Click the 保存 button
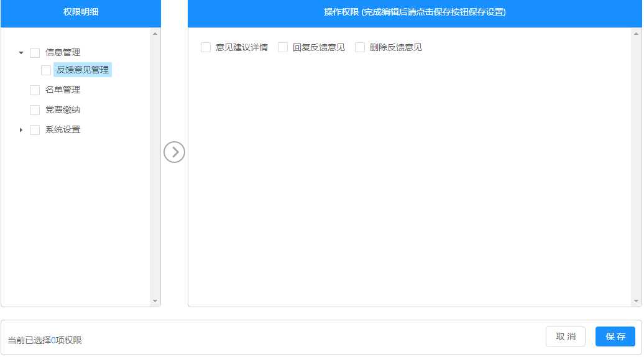The width and height of the screenshot is (644, 357). pos(615,336)
